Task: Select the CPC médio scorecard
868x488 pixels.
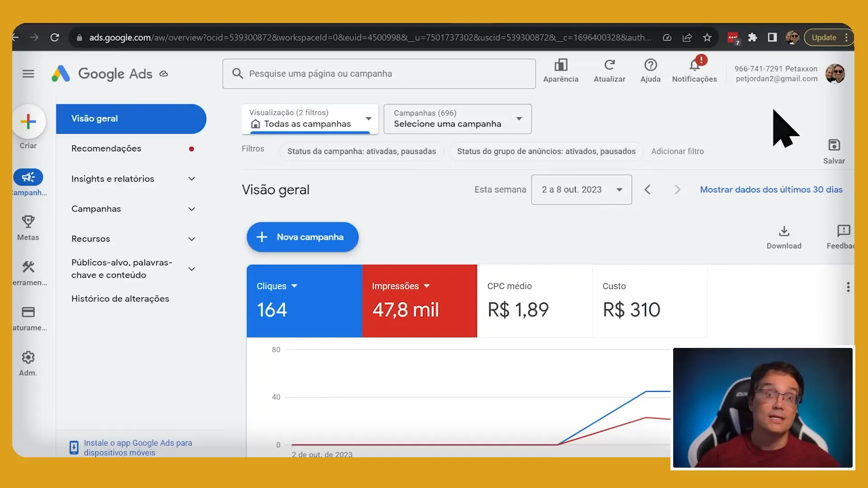Action: (535, 301)
